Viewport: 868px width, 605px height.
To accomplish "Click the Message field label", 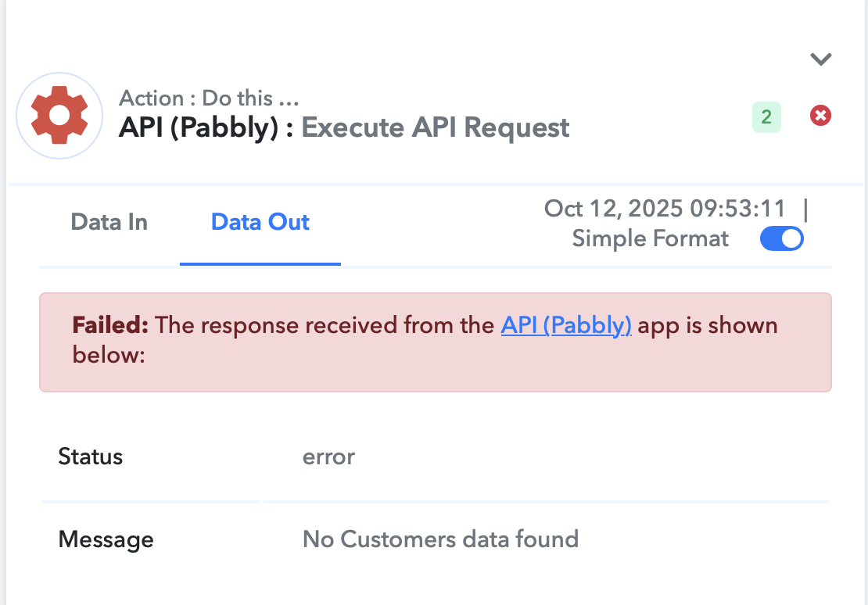I will point(106,539).
